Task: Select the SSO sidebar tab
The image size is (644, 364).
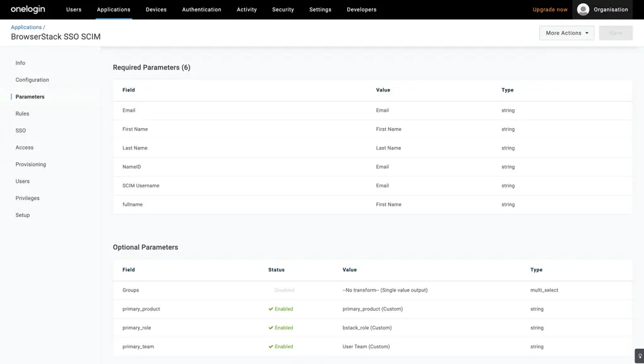Action: (21, 131)
